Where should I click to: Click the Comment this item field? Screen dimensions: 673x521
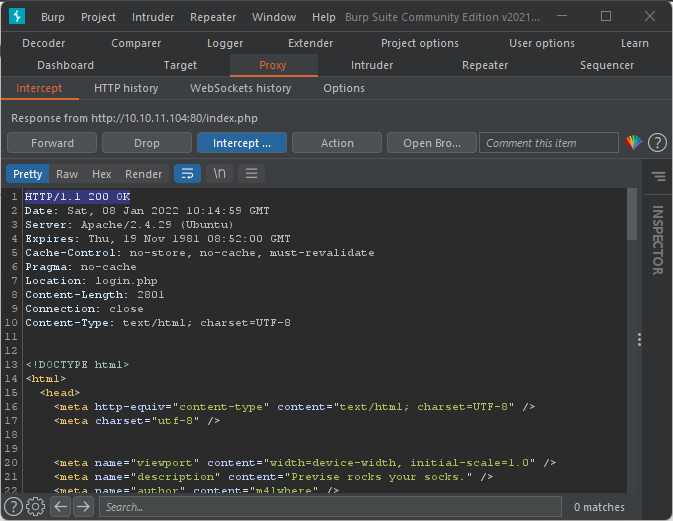coord(548,143)
